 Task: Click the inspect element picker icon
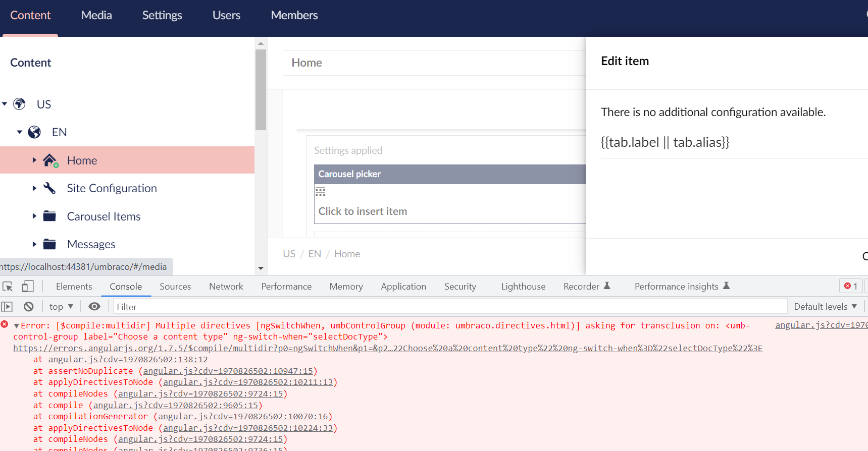pos(8,287)
